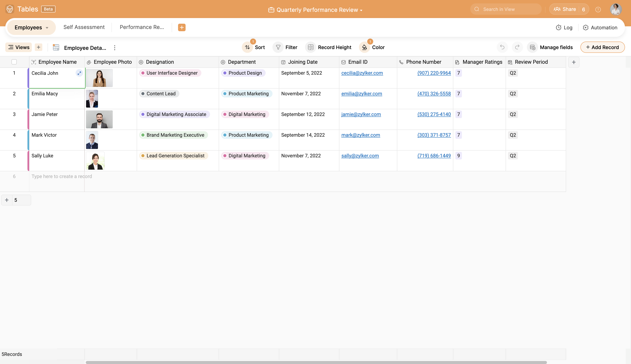631x364 pixels.
Task: Click the edit pencil icon on Cecilia John
Action: pos(79,73)
